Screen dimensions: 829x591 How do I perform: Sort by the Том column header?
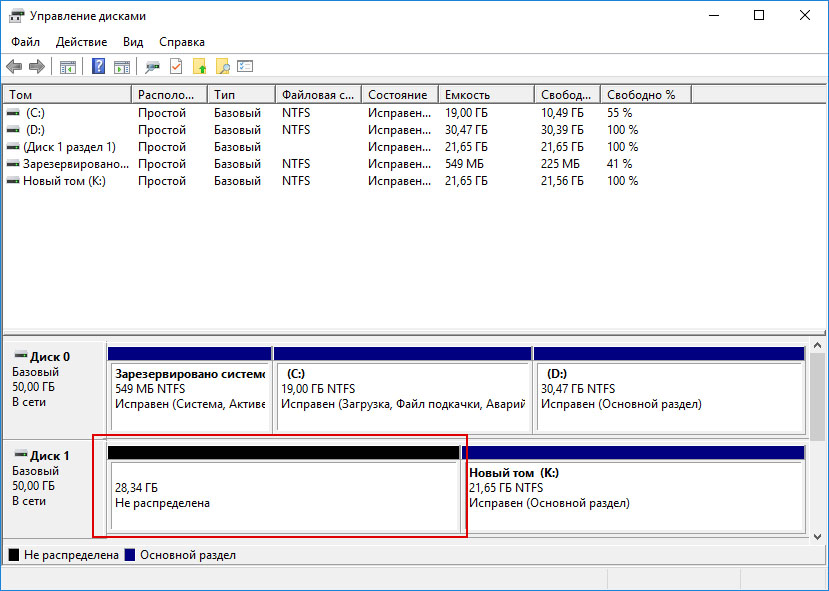[67, 95]
